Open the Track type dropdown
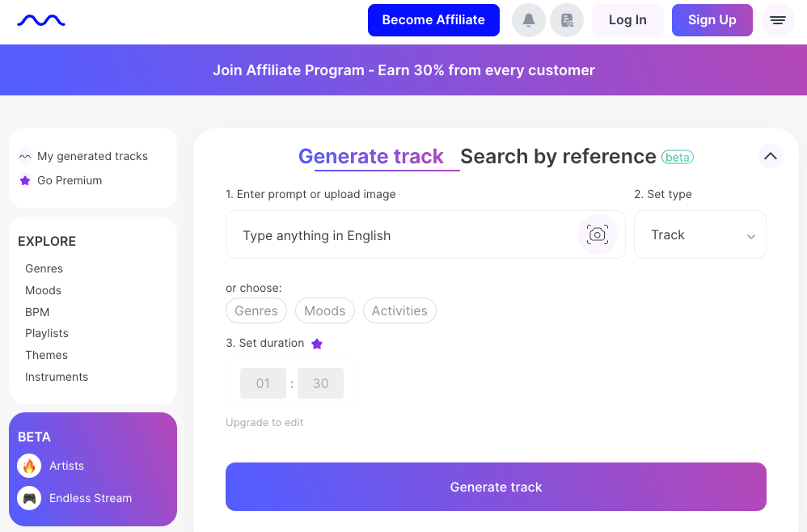This screenshot has height=532, width=807. point(700,234)
